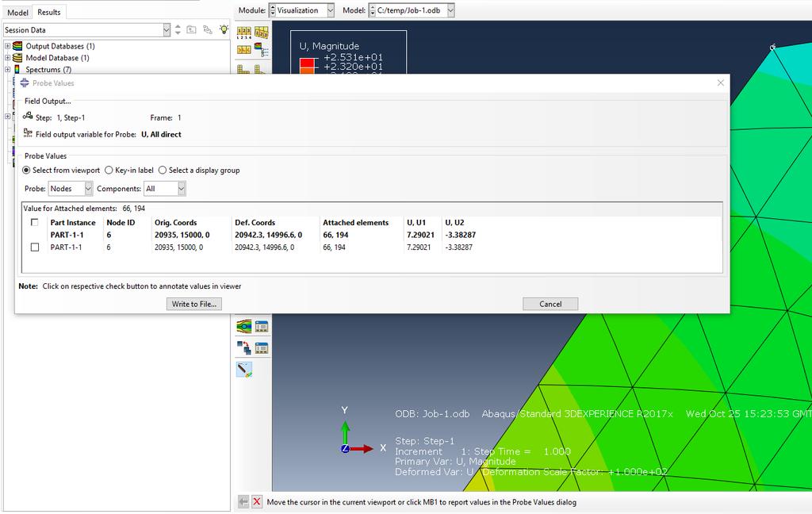Open the Probe dropdown showing Nodes
Image resolution: width=812 pixels, height=514 pixels.
pyautogui.click(x=70, y=189)
